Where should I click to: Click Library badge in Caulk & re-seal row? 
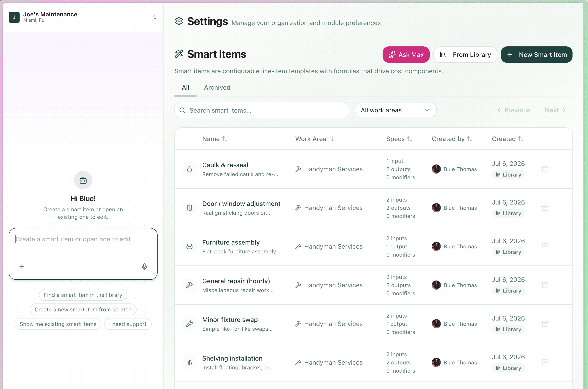508,175
